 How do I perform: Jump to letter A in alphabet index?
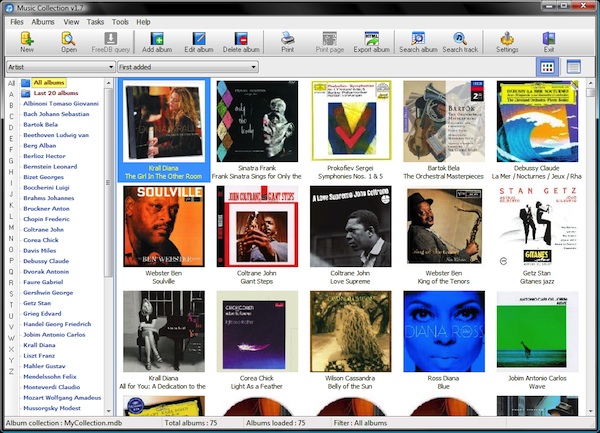(11, 94)
